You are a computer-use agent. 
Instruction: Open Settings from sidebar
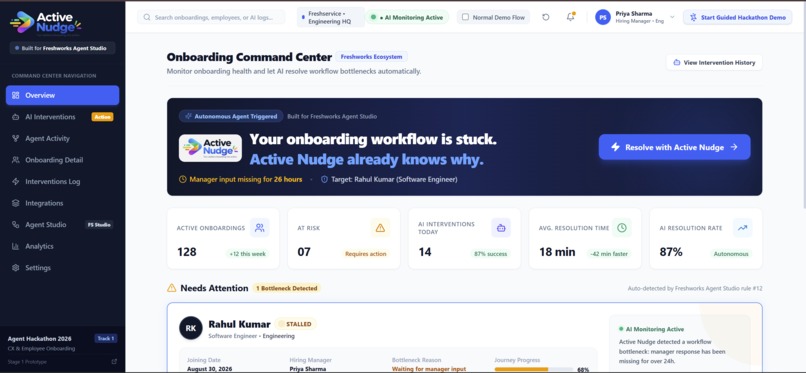tap(62, 268)
